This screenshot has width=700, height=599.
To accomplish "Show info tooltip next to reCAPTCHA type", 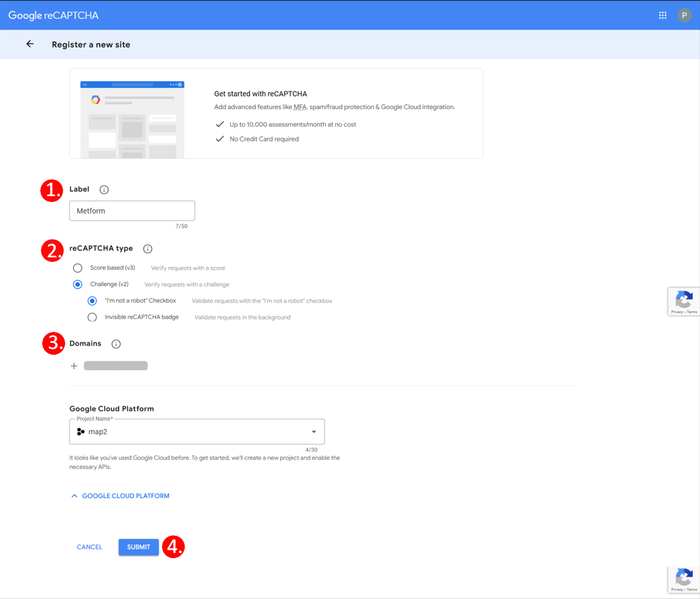I will (x=148, y=249).
